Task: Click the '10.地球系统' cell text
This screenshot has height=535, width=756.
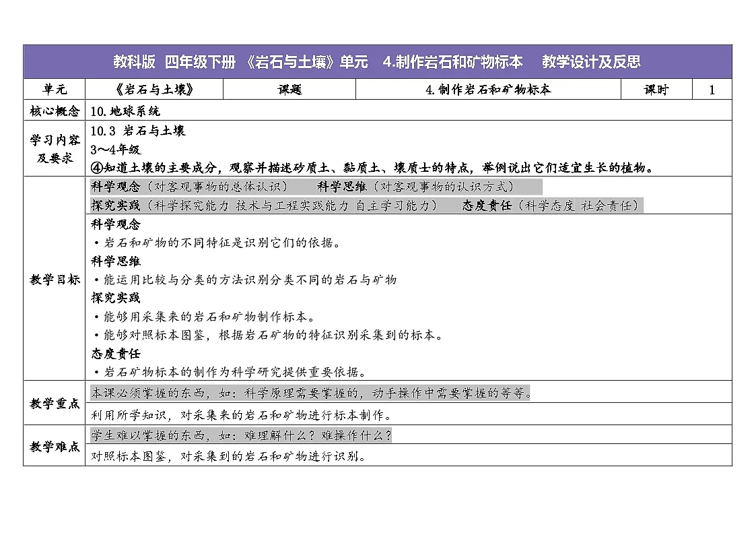Action: (125, 111)
